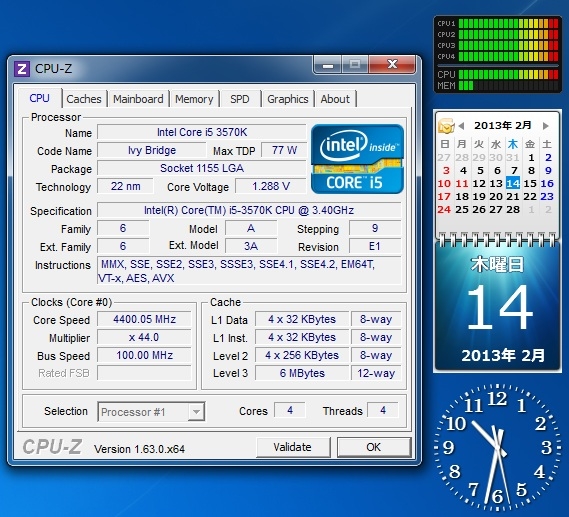Click the Ext. Model value 3A
Viewport: 569px width, 517px height.
click(251, 246)
